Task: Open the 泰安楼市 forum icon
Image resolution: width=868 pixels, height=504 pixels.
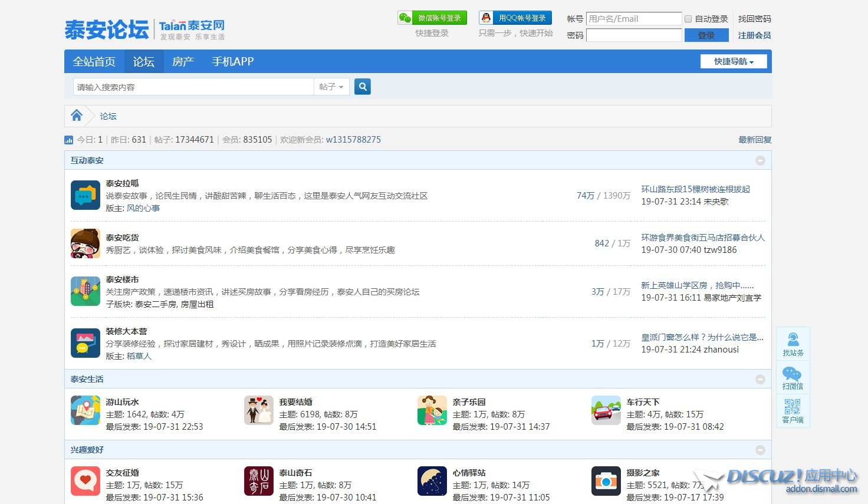Action: coord(86,291)
